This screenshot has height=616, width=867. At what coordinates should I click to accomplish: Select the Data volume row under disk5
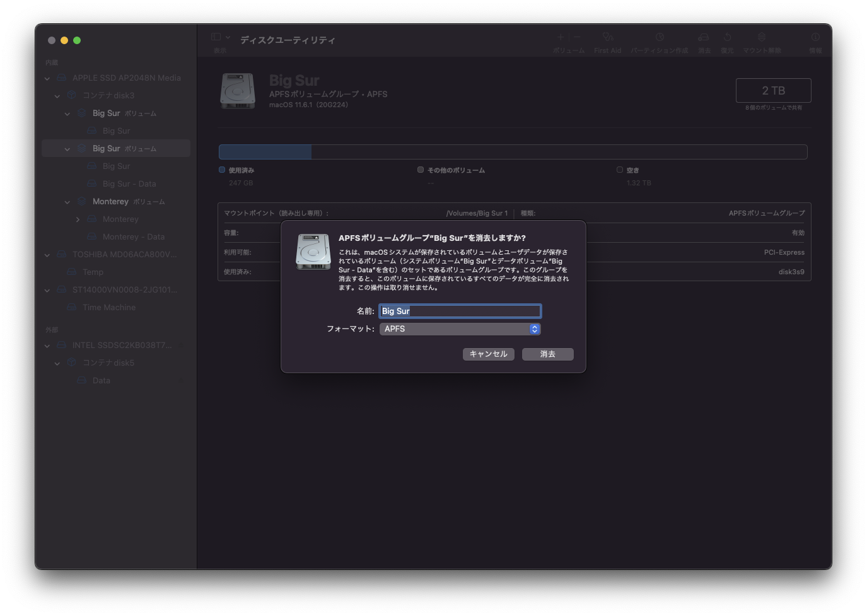(116, 380)
